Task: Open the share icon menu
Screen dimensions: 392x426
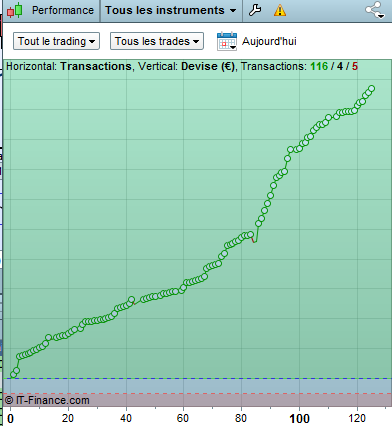Action: coord(375,10)
